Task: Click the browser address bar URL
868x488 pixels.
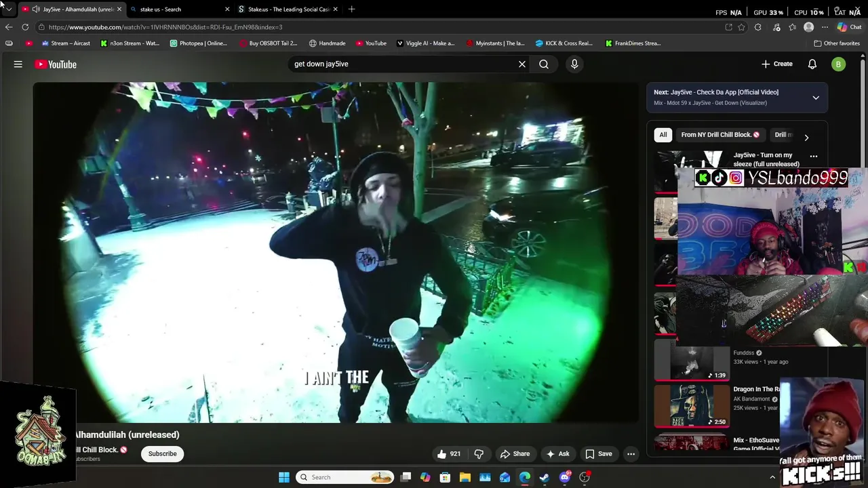Action: (165, 27)
